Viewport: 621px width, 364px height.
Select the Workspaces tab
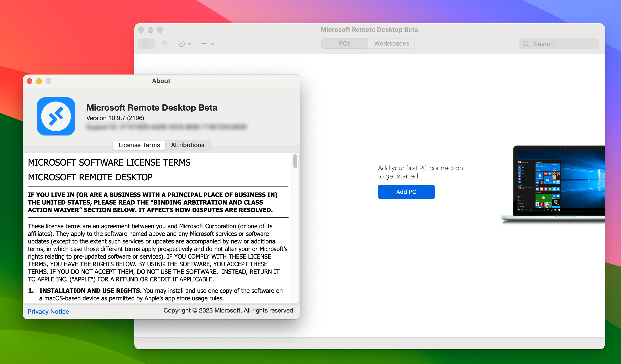coord(391,44)
